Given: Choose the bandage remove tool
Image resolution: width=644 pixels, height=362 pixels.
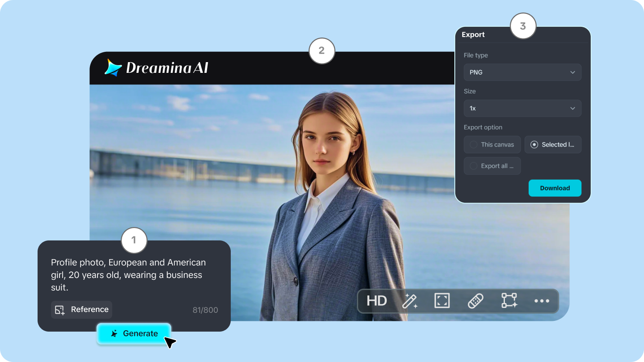Looking at the screenshot, I should [x=475, y=301].
